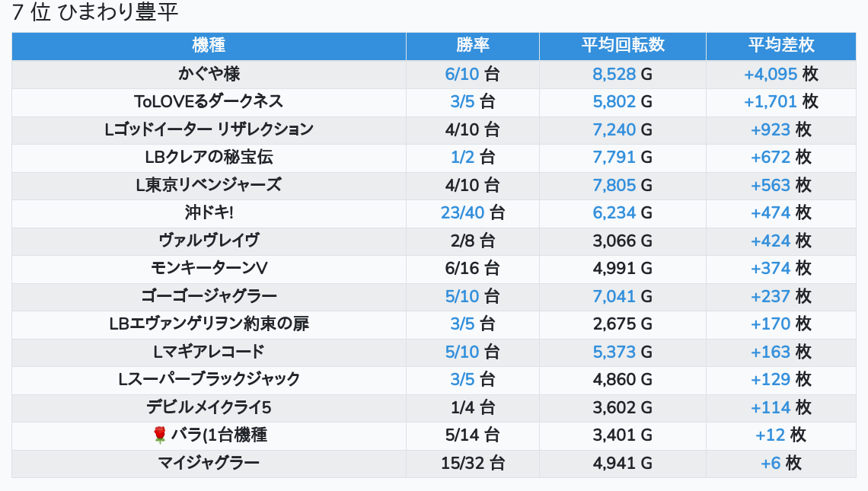Click the +4,095 average difference value
The image size is (868, 491).
[771, 74]
